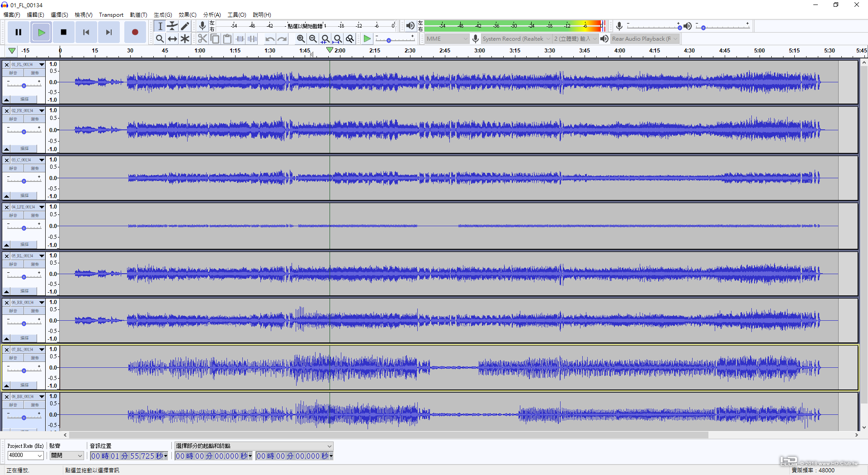The image size is (868, 475).
Task: Mute the 03_C_00134 track
Action: click(13, 168)
